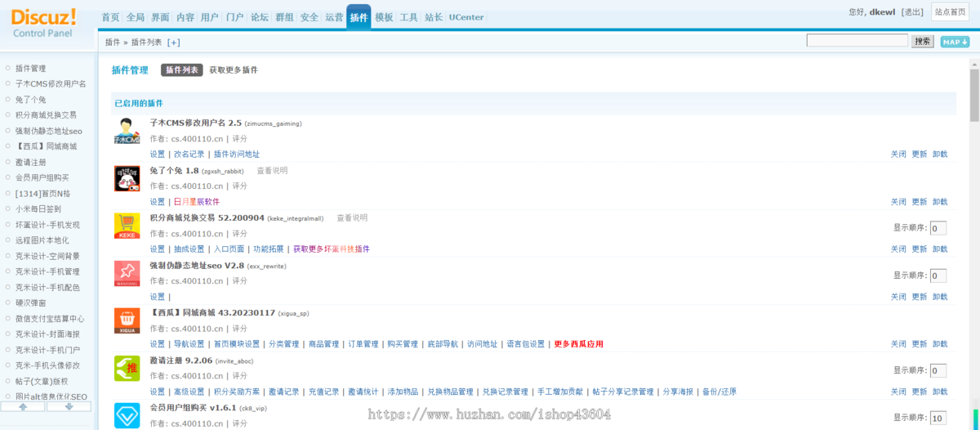
Task: Open 分享海报 link
Action: point(677,391)
